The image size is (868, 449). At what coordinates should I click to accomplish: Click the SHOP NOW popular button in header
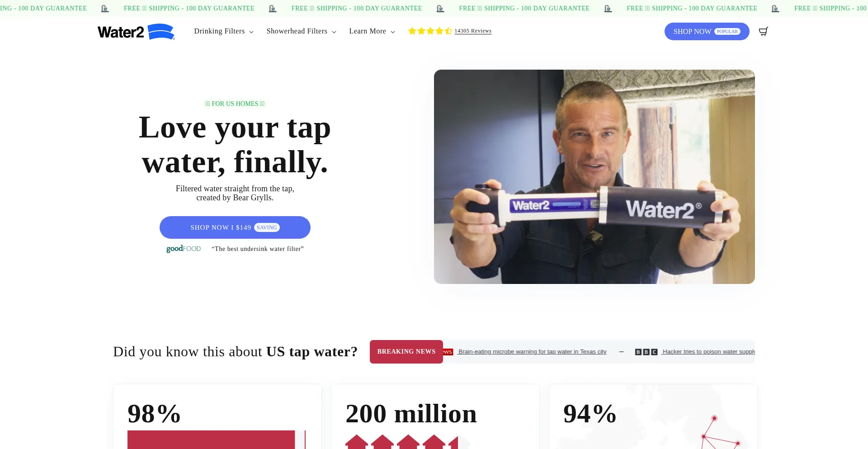[x=707, y=31]
